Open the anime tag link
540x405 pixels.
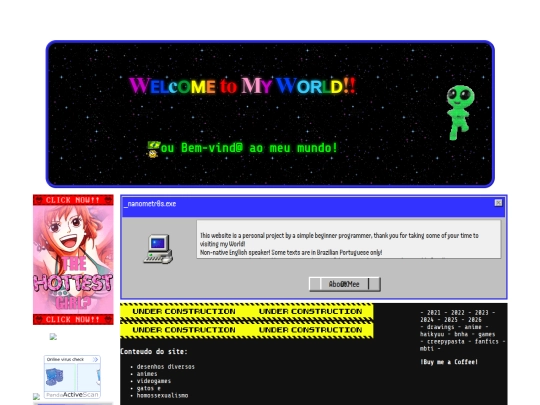click(473, 327)
